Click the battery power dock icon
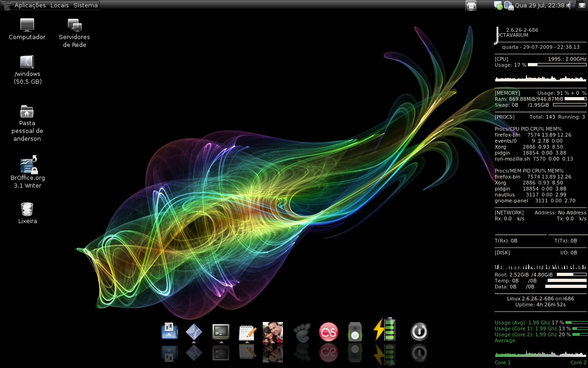The width and height of the screenshot is (588, 368). pyautogui.click(x=384, y=329)
